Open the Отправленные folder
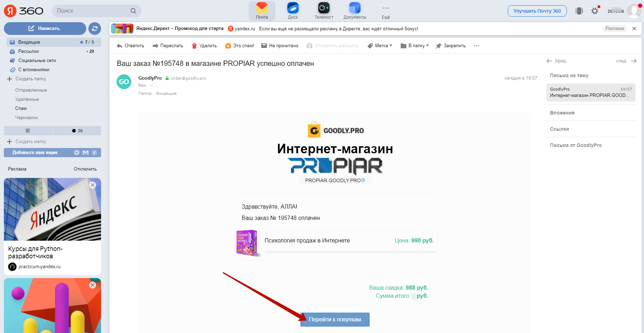Viewport: 644px width, 333px height. (31, 90)
